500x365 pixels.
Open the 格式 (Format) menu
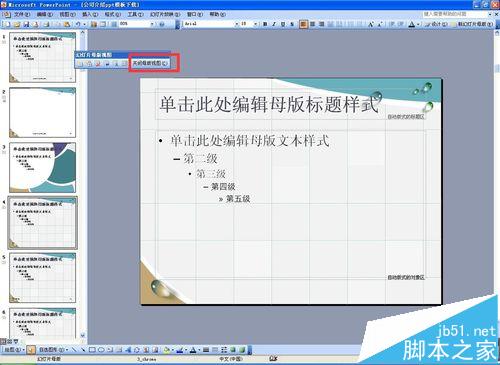[x=113, y=14]
